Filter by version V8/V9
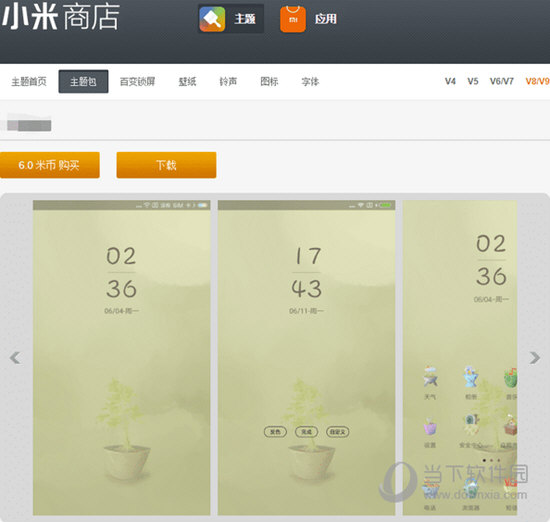The width and height of the screenshot is (550, 522). 537,81
